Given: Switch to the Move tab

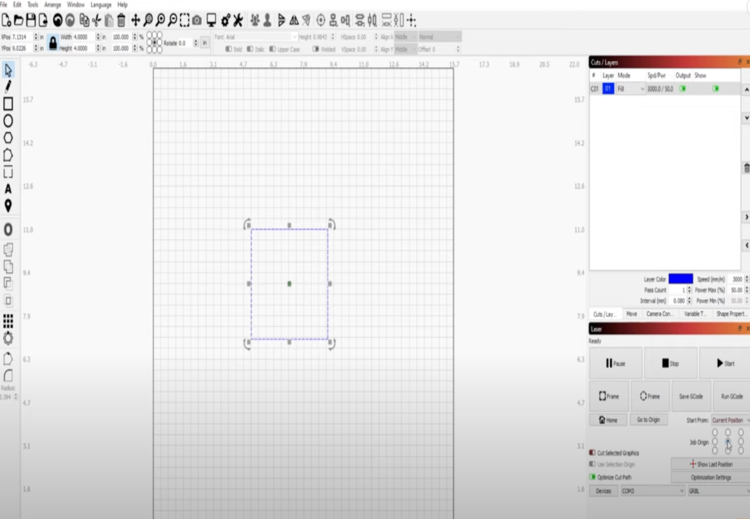Looking at the screenshot, I should coord(632,314).
